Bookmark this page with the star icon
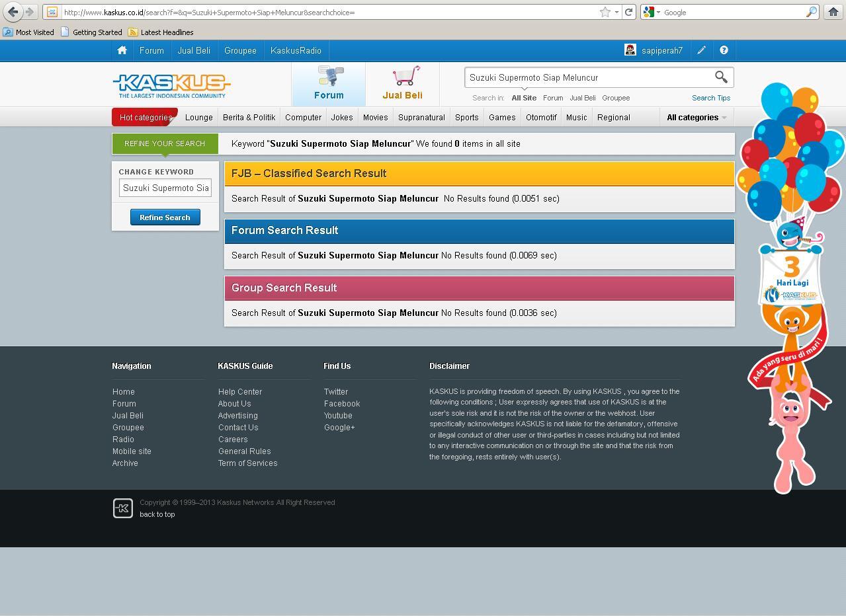Image resolution: width=846 pixels, height=616 pixels. point(605,12)
